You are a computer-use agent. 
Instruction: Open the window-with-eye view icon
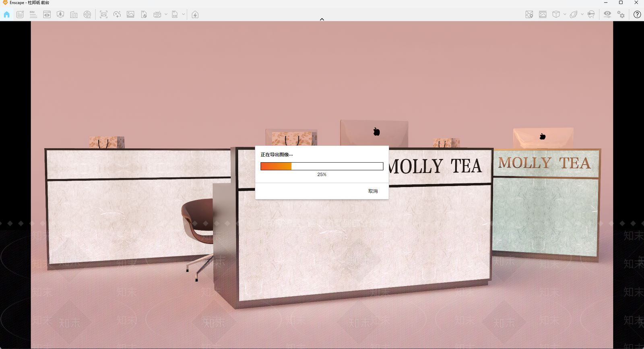click(47, 14)
